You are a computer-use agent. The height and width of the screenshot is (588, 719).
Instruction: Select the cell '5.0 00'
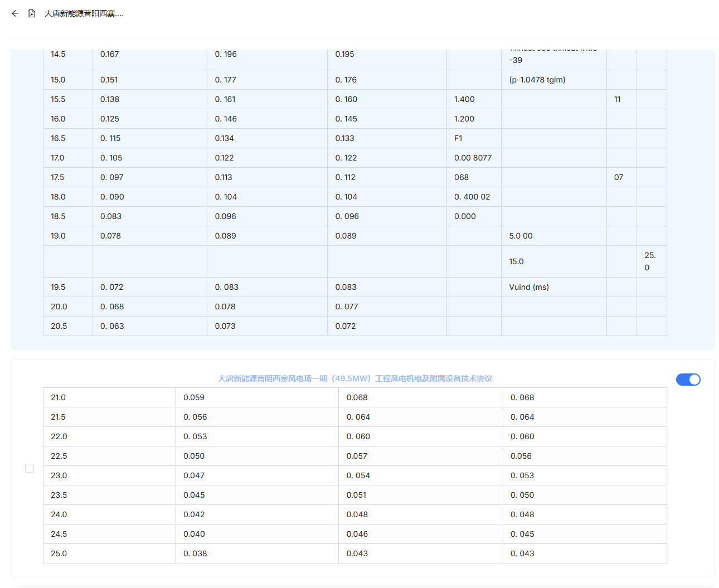pos(554,236)
